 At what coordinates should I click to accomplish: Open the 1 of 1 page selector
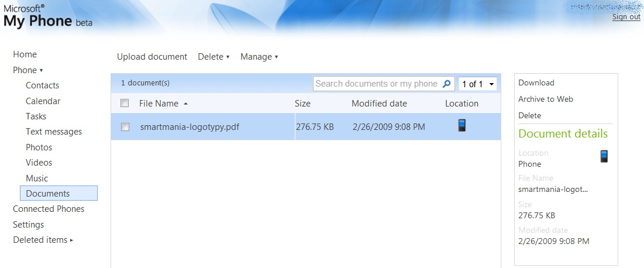[x=478, y=84]
